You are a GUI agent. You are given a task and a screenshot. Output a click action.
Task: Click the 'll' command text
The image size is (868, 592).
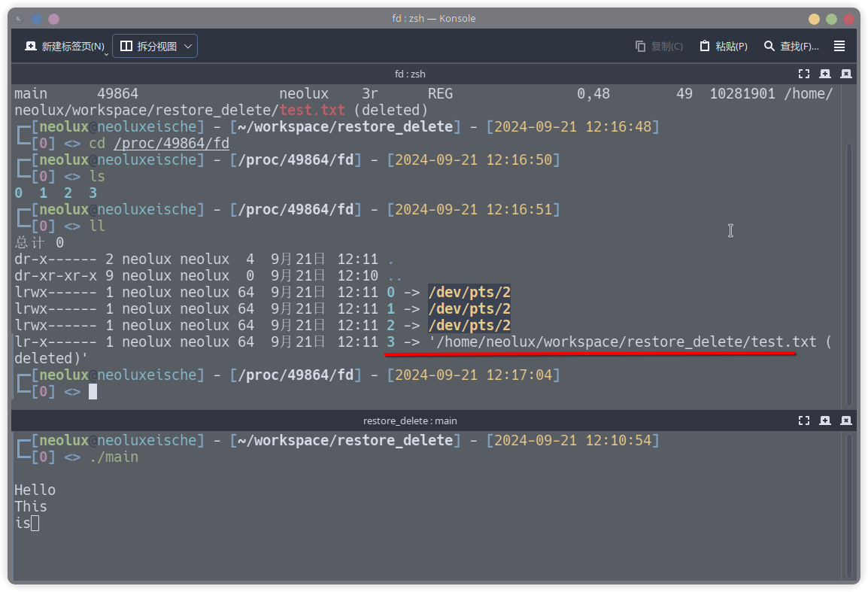coord(97,226)
